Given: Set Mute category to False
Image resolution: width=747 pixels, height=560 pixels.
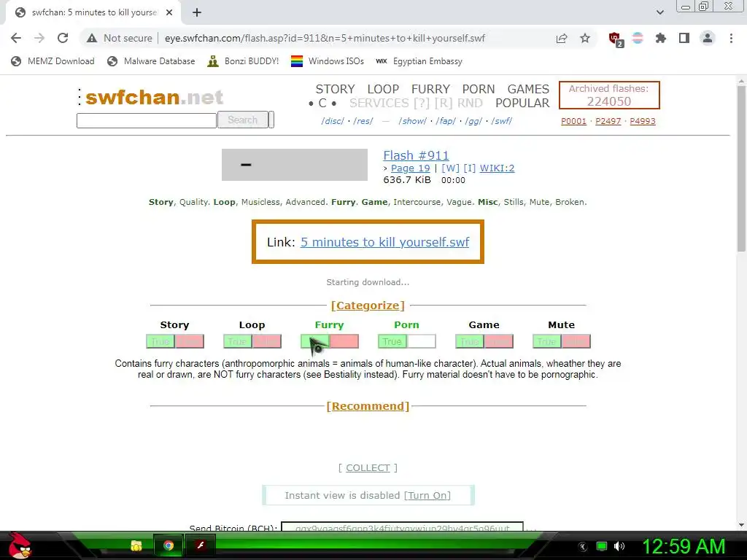Looking at the screenshot, I should pos(576,341).
